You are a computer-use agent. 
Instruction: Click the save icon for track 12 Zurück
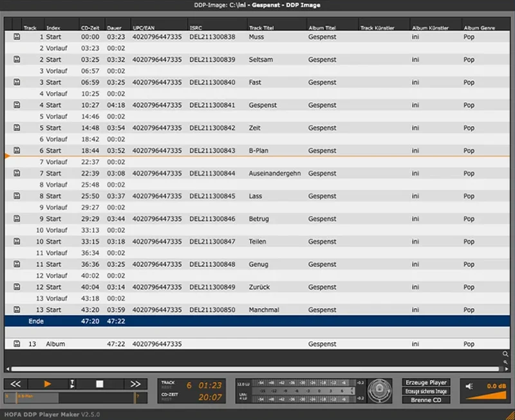[x=17, y=287]
